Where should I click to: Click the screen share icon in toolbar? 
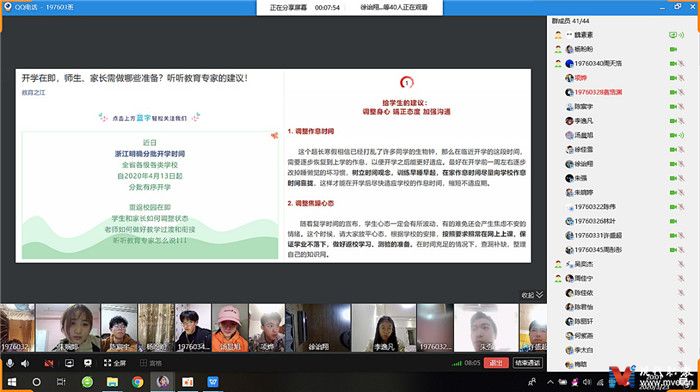click(x=69, y=363)
